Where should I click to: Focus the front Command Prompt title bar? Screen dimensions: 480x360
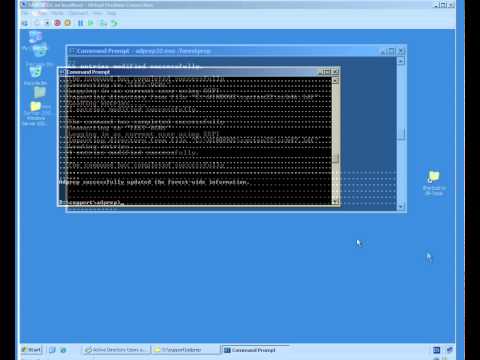coord(187,72)
